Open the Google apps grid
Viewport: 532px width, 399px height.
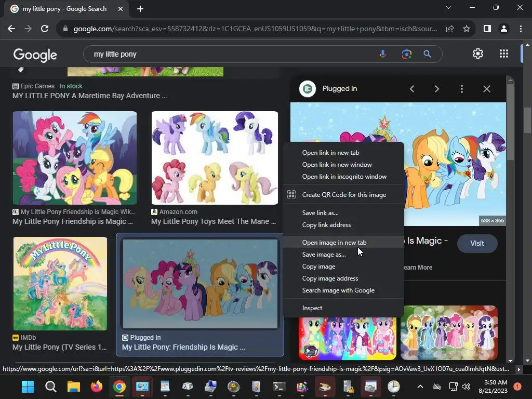click(x=504, y=54)
